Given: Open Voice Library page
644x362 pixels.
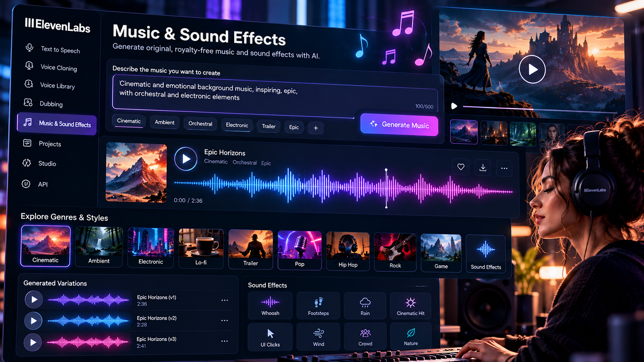Looking at the screenshot, I should point(57,86).
